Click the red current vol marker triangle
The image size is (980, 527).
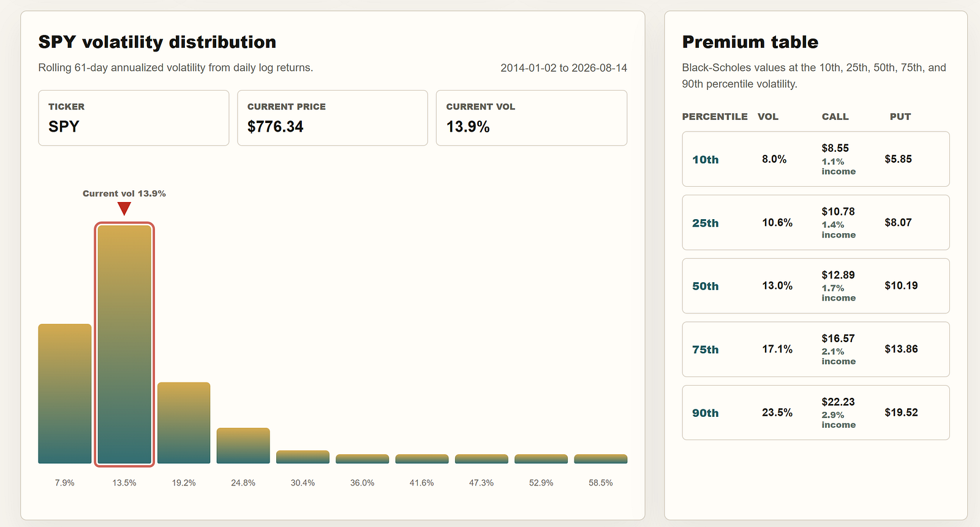[124, 209]
